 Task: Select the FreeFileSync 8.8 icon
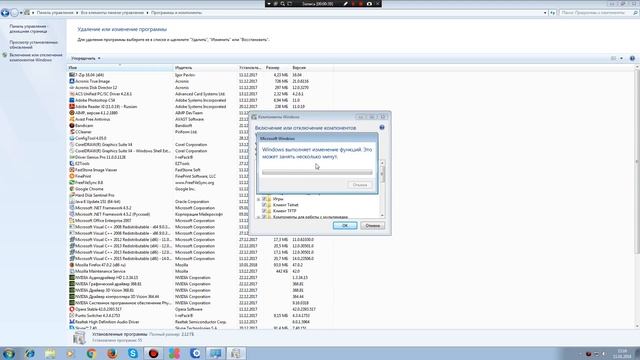tap(72, 182)
